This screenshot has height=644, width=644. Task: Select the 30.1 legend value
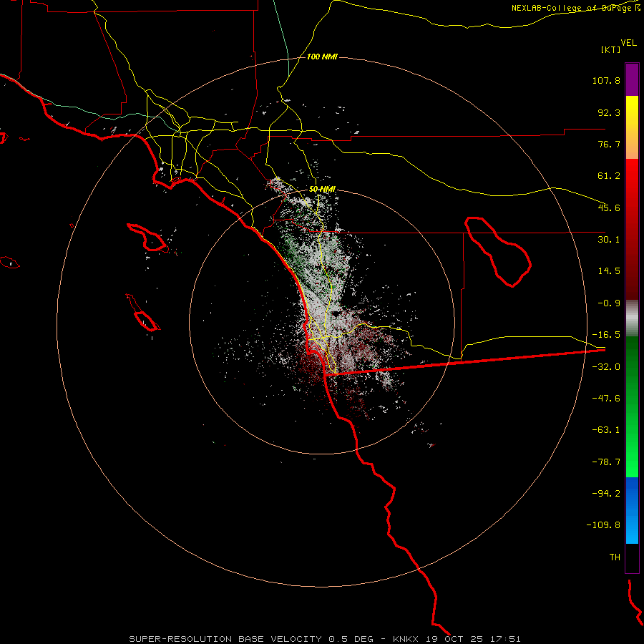(609, 240)
